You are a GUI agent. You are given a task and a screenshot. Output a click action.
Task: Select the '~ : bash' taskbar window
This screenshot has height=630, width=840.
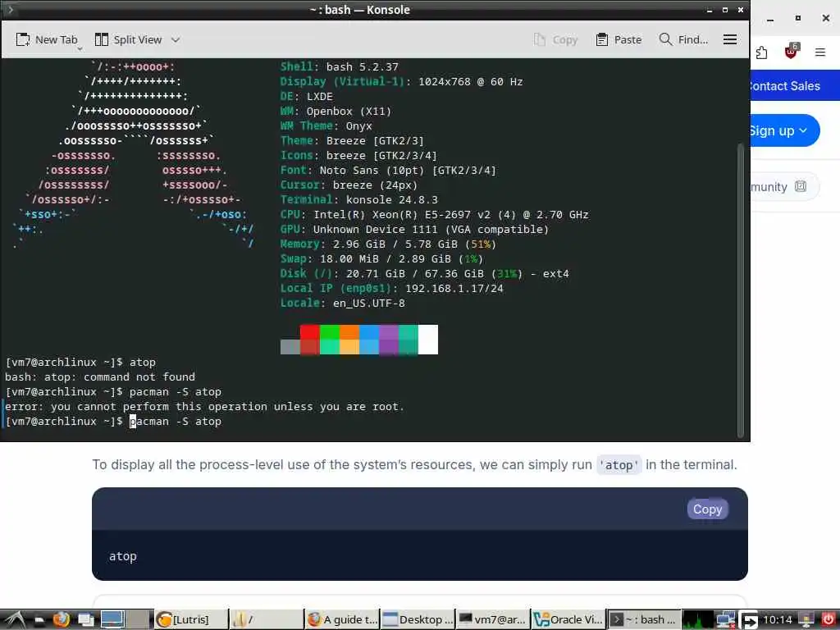[644, 620]
